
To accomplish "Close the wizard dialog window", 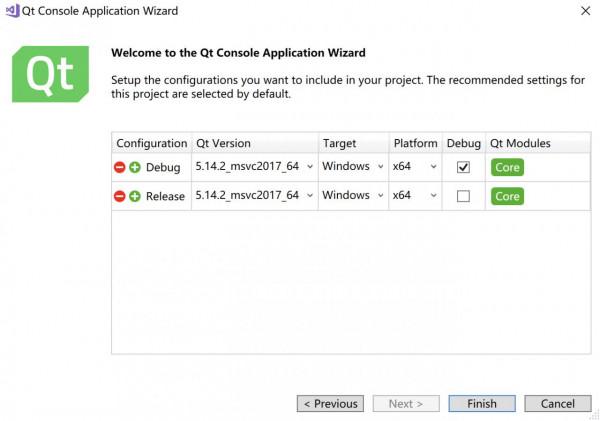I will click(585, 11).
